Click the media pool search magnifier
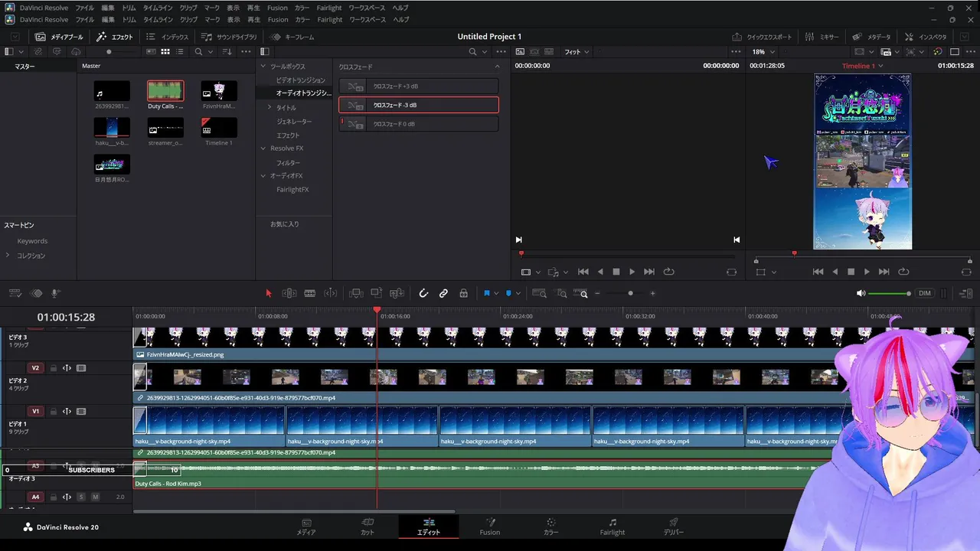The height and width of the screenshot is (551, 980). [198, 51]
